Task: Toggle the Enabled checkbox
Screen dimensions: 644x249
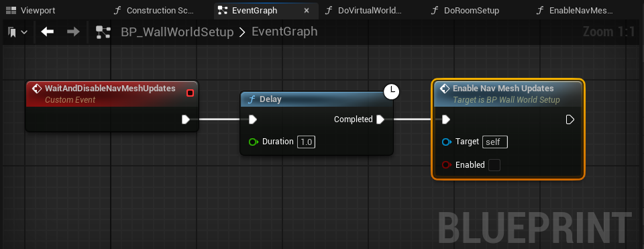Action: pyautogui.click(x=494, y=165)
